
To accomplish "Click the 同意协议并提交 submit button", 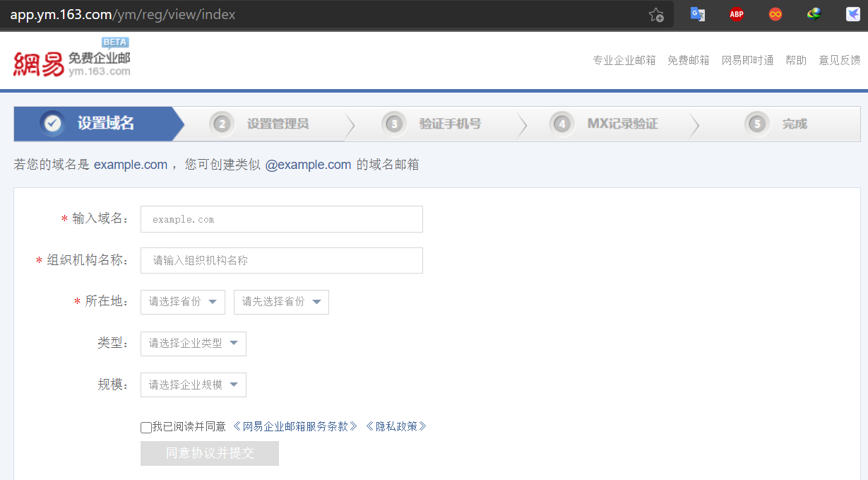I will (x=209, y=453).
